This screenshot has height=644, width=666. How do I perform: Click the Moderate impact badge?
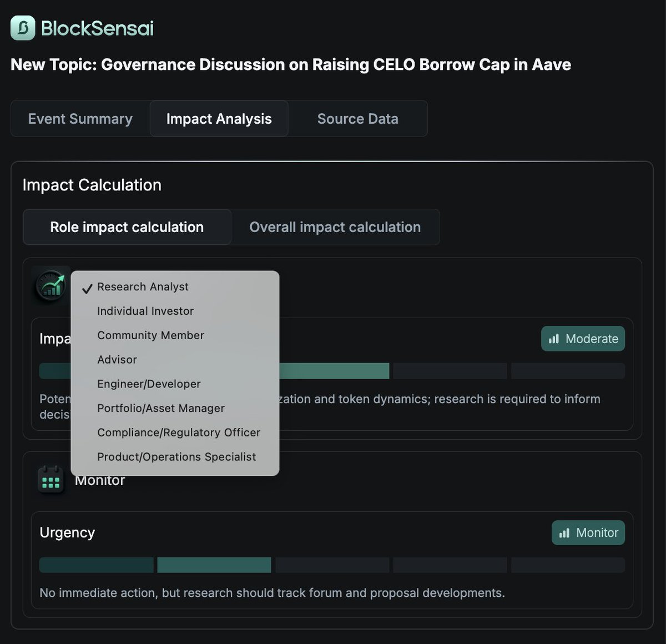tap(583, 339)
